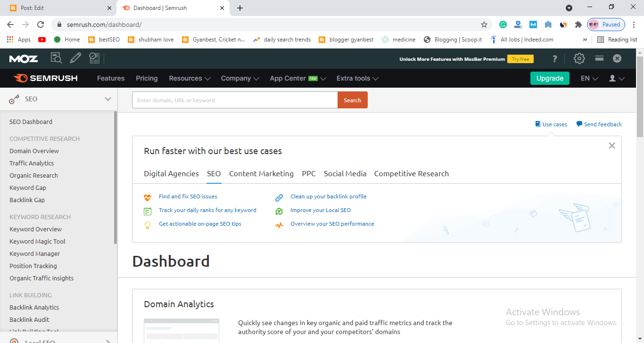The width and height of the screenshot is (644, 343).
Task: Click the map pin icon beside Local SEO
Action: pyautogui.click(x=279, y=211)
